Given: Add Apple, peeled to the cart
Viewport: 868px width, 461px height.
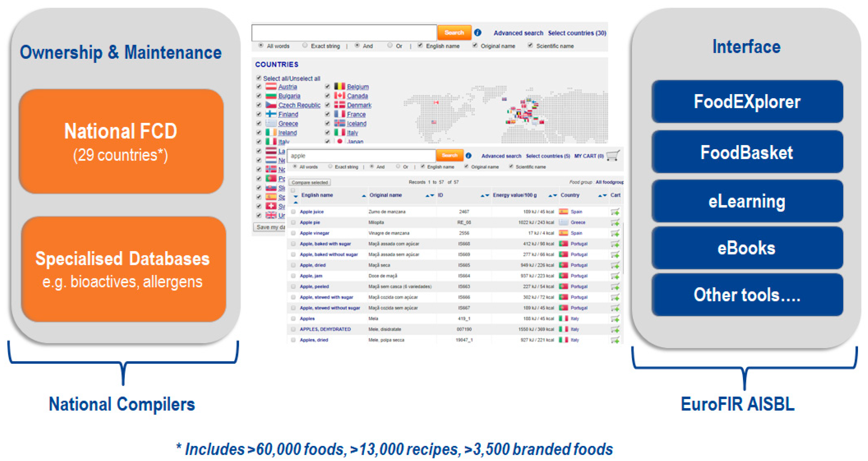Looking at the screenshot, I should [615, 287].
